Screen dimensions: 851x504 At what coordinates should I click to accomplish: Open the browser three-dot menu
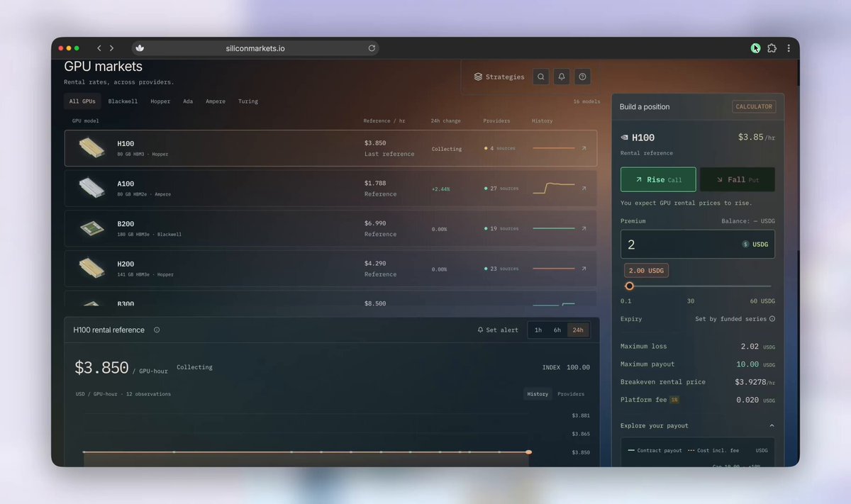(x=789, y=48)
